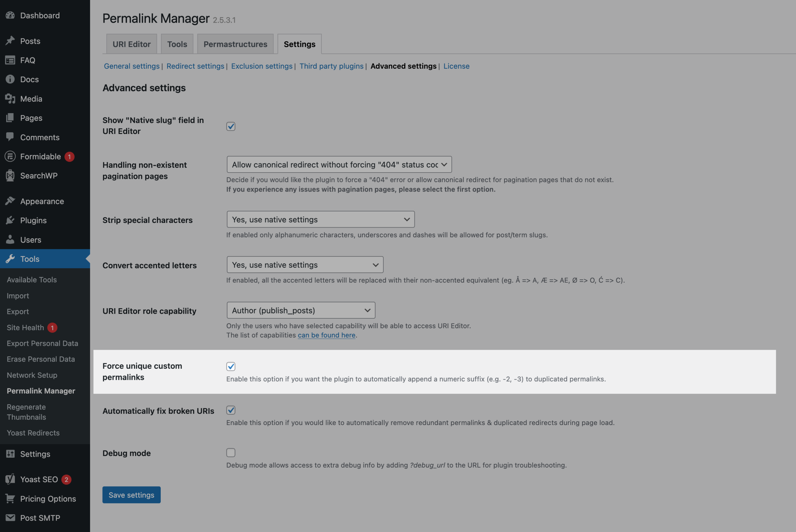This screenshot has height=532, width=796.
Task: Uncheck Show Native slug field checkbox
Action: (x=231, y=127)
